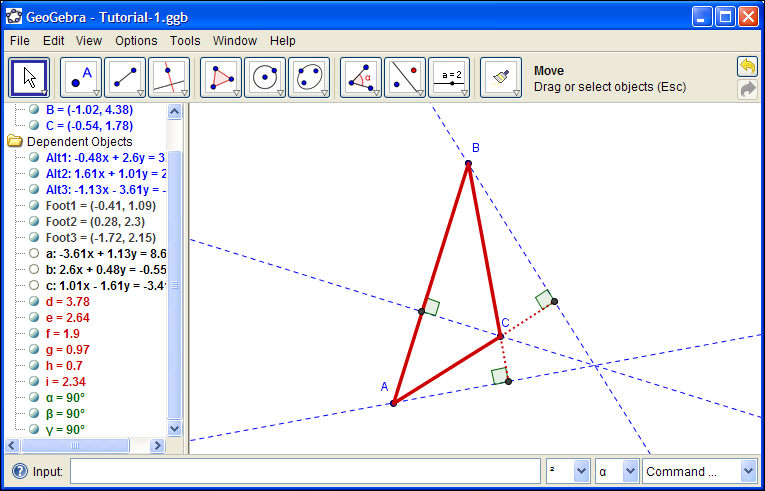Open the Options menu
Viewport: 765px width, 491px height.
tap(136, 41)
